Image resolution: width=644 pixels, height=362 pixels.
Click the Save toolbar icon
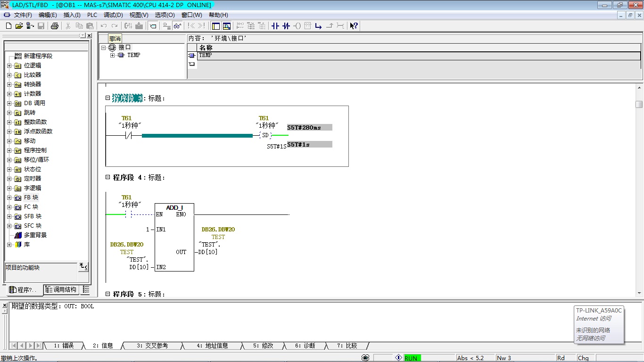(x=41, y=26)
